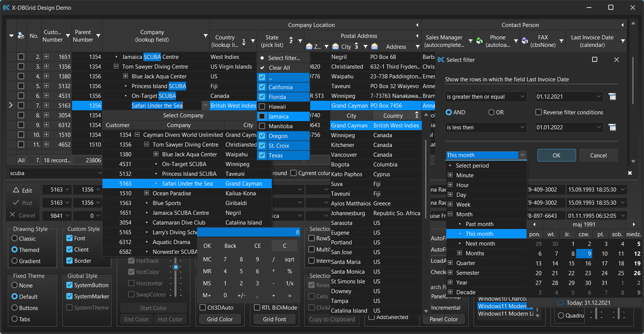Image resolution: width=644 pixels, height=334 pixels.
Task: Open calendar picker beside the 01.01.2022 field
Action: (612, 127)
